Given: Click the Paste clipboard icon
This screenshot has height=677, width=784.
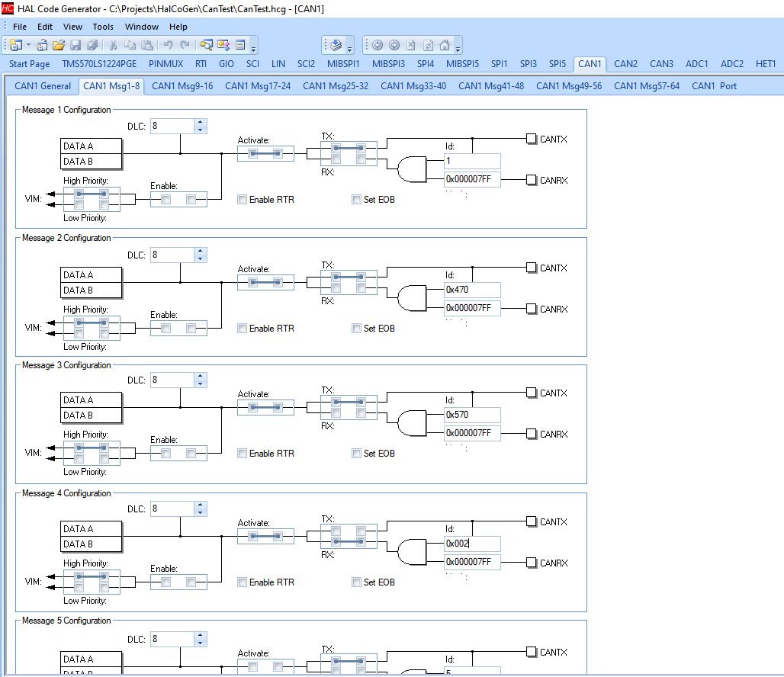Looking at the screenshot, I should coord(147,45).
